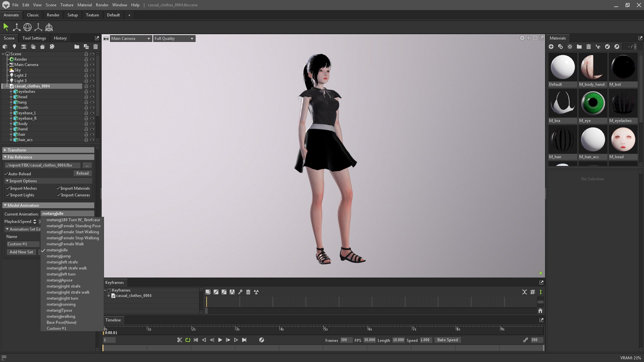Uncheck Import Meshes option

pyautogui.click(x=8, y=188)
